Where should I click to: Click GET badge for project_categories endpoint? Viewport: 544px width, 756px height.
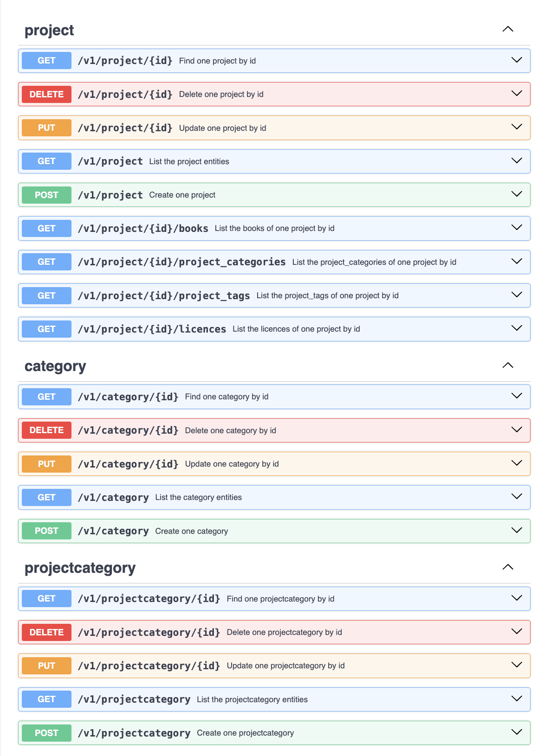point(46,262)
